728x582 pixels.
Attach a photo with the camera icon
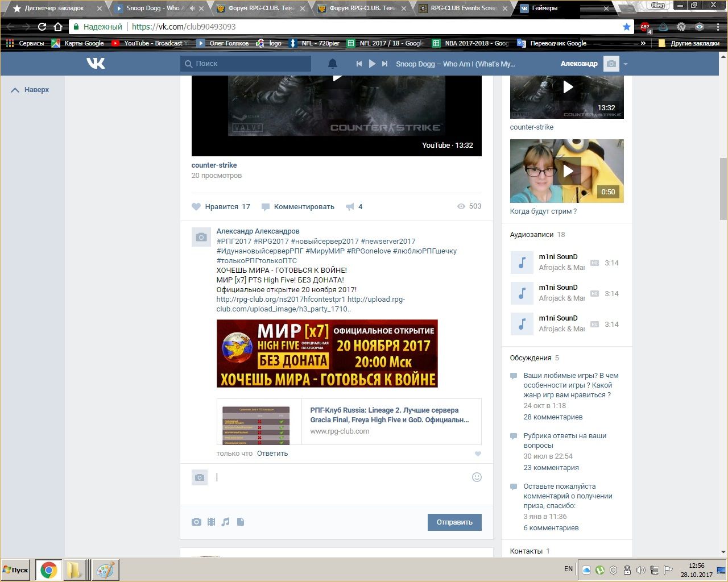[x=196, y=522]
